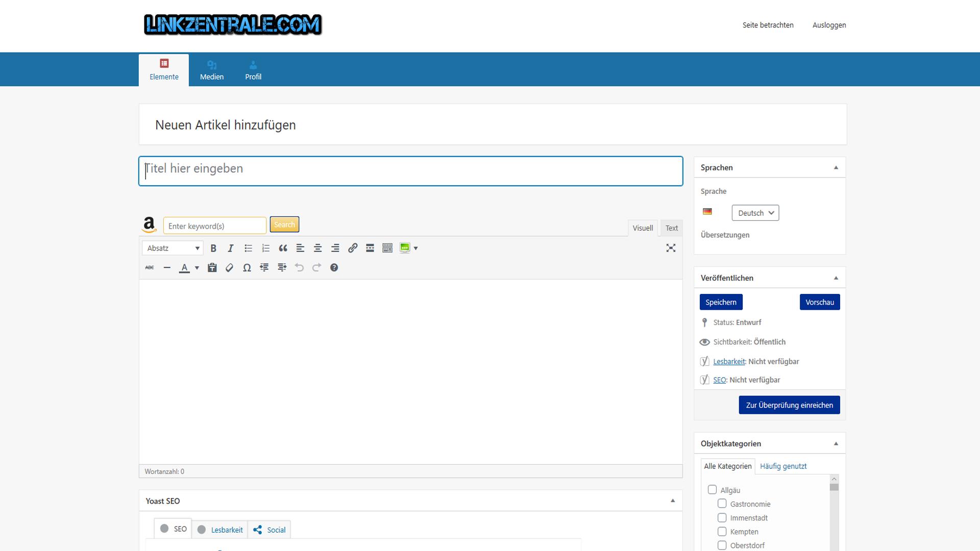Viewport: 980px width, 551px height.
Task: Open text color picker arrow
Action: 197,267
